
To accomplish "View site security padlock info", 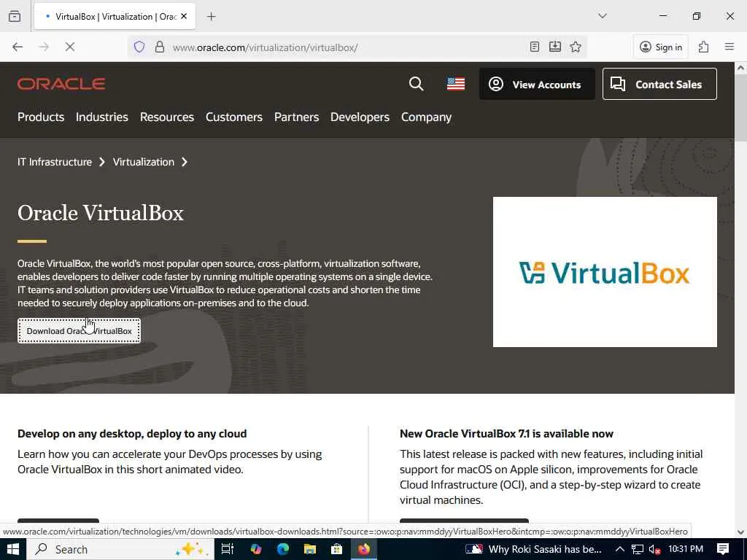I will pyautogui.click(x=160, y=47).
